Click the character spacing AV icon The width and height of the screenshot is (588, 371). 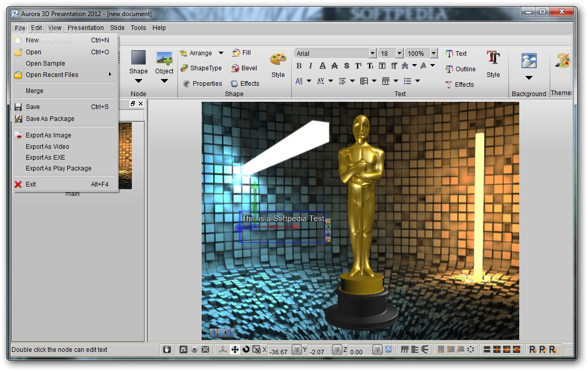(x=321, y=81)
